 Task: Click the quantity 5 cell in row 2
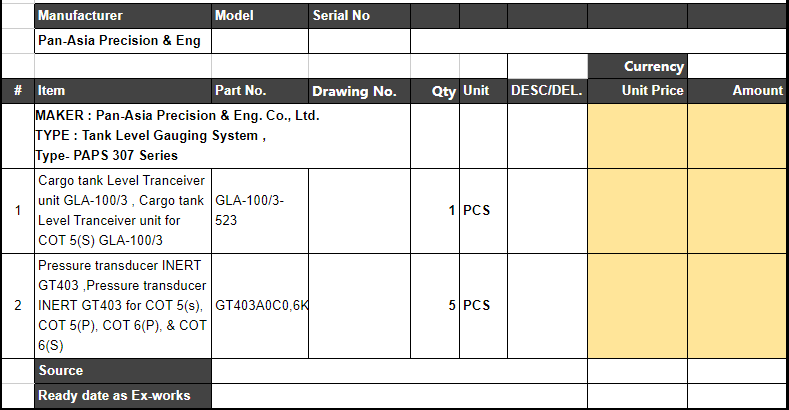click(435, 306)
